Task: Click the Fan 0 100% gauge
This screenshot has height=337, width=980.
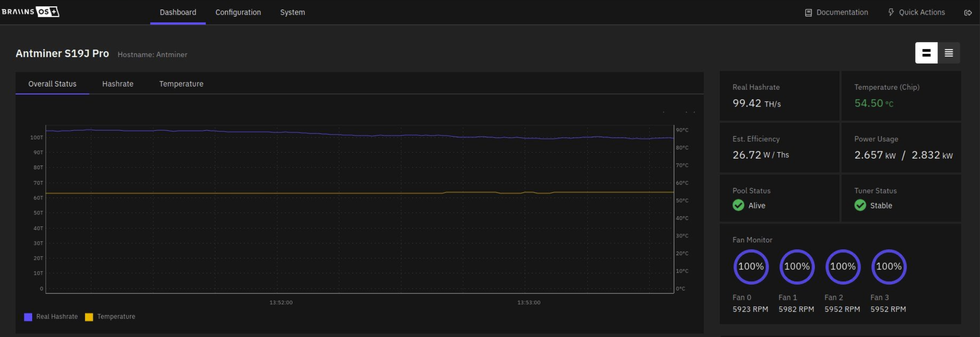Action: point(751,267)
